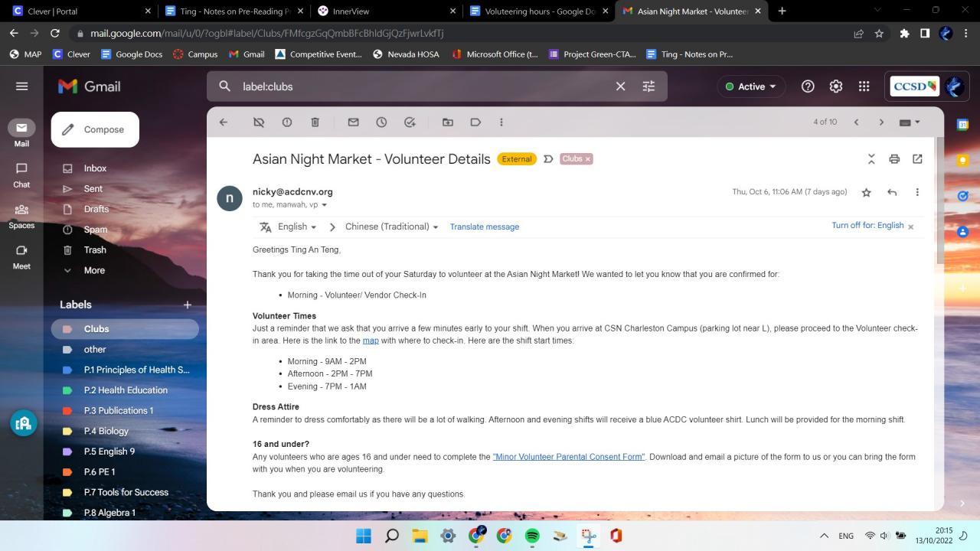Show recipient details arrow
980x551 pixels.
click(325, 205)
